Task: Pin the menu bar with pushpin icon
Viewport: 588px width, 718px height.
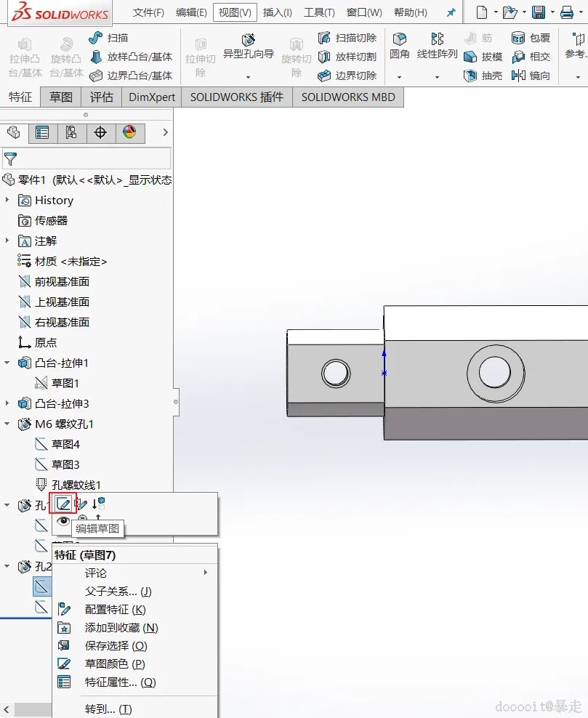Action: tap(451, 12)
